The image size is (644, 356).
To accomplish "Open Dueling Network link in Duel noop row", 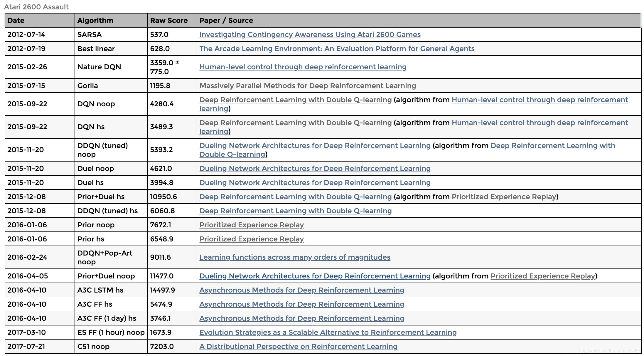I will click(x=315, y=169).
